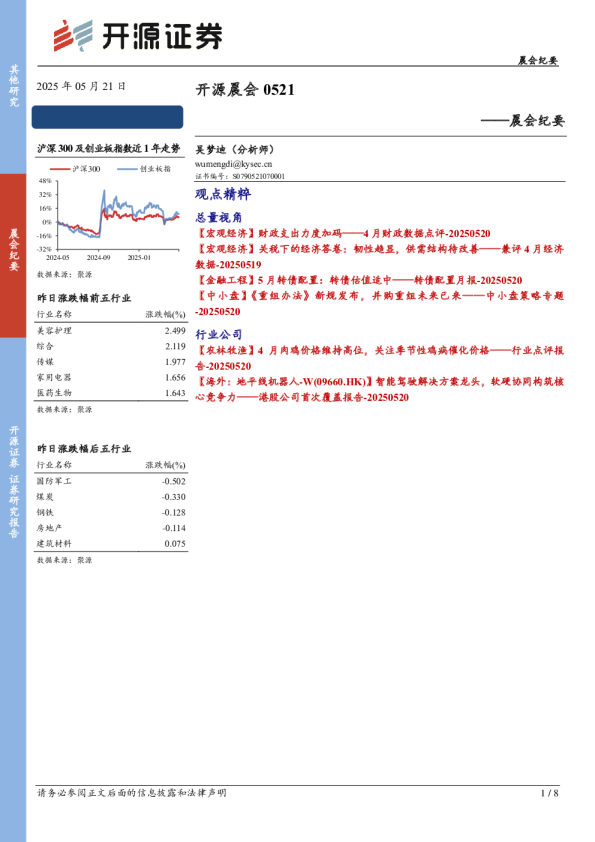Click the 创业板指 blue legend entry

tap(144, 169)
